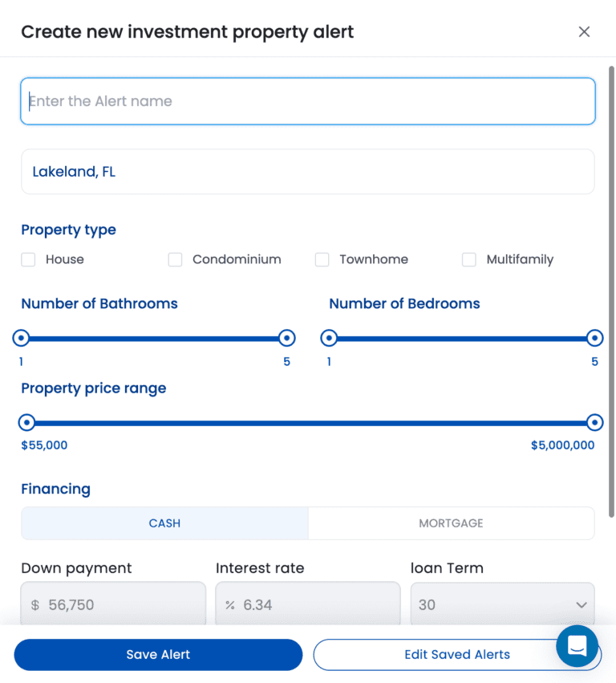Click the maximum bathrooms slider handle
This screenshot has height=683, width=616.
[286, 338]
